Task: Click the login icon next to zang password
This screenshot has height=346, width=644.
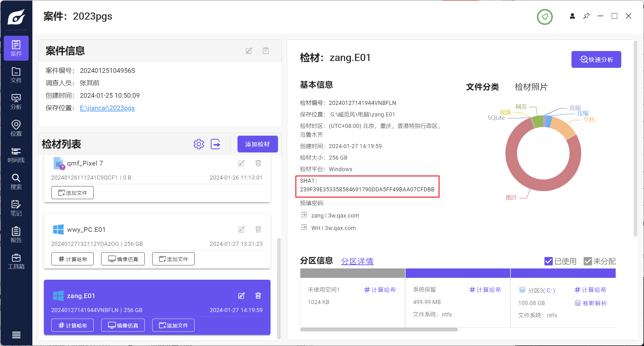Action: click(x=304, y=215)
